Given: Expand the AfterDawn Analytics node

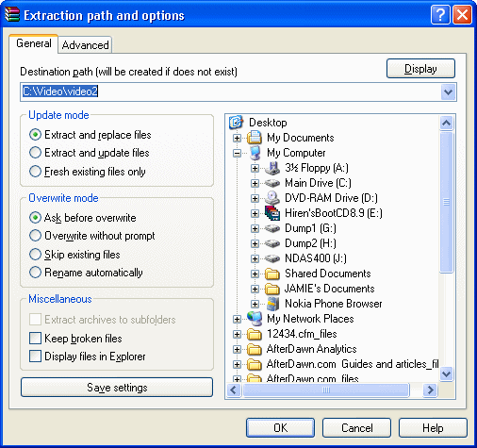Looking at the screenshot, I should pos(238,349).
